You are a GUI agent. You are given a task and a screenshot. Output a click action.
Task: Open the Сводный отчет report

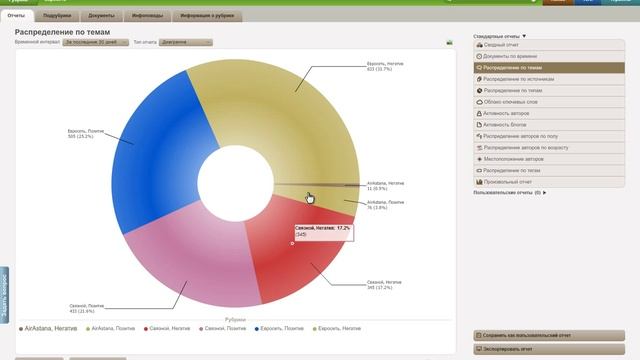pos(549,45)
